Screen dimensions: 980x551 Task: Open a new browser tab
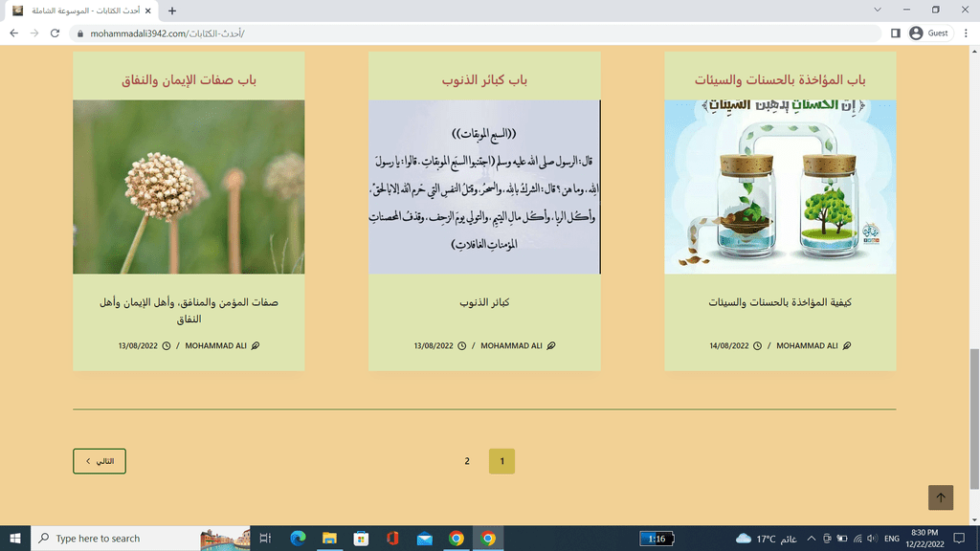172,11
